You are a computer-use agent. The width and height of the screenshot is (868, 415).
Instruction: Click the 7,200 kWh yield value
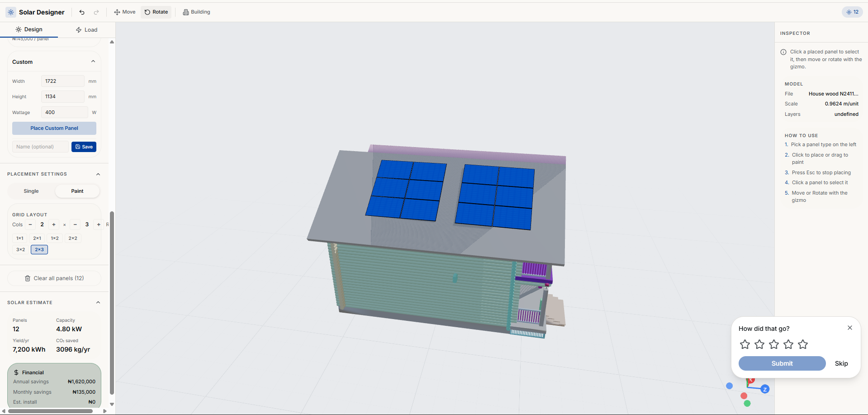pos(29,349)
